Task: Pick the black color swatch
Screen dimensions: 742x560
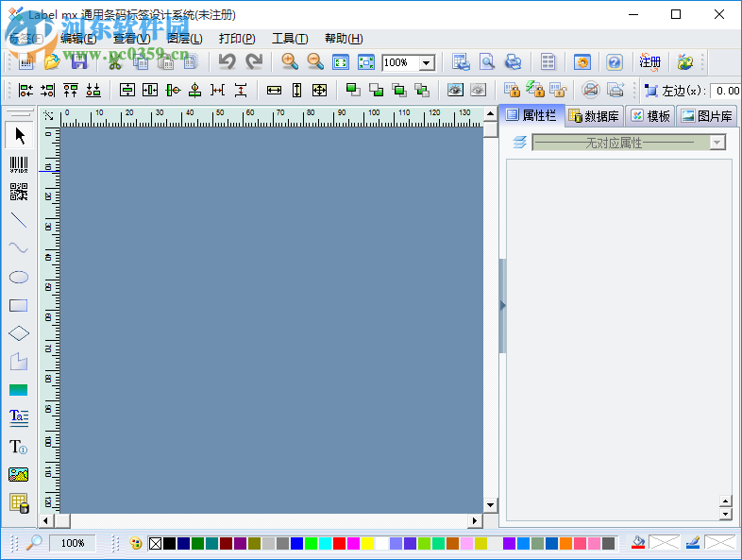Action: (169, 543)
